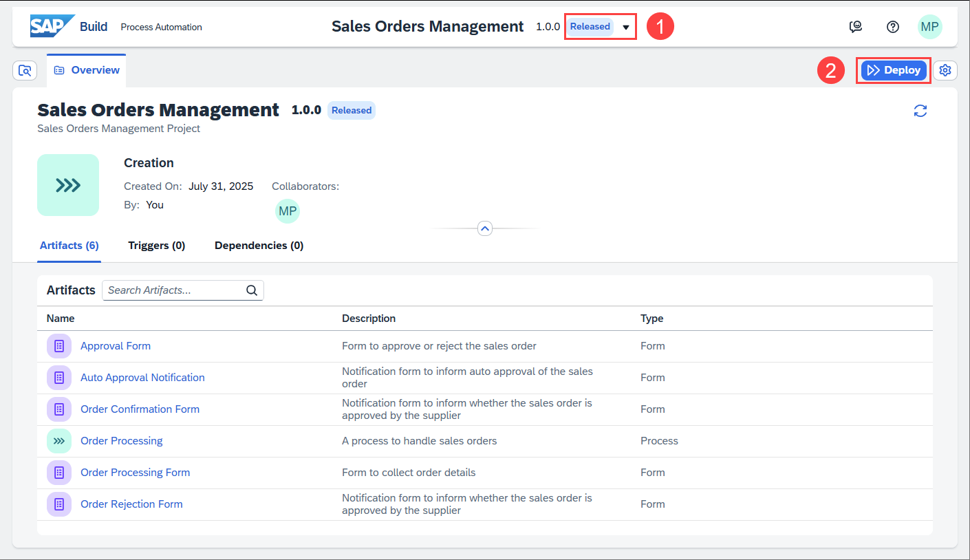The image size is (970, 560).
Task: Click the Build product name in the header
Action: (94, 27)
